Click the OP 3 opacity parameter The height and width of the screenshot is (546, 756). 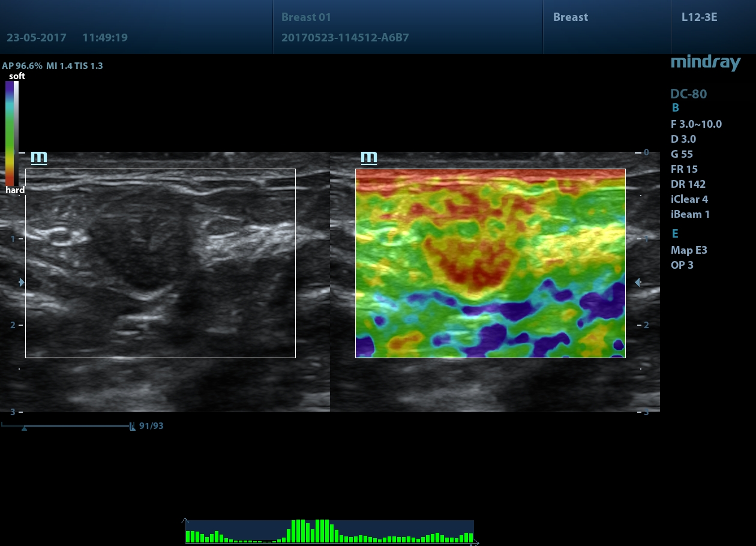682,265
